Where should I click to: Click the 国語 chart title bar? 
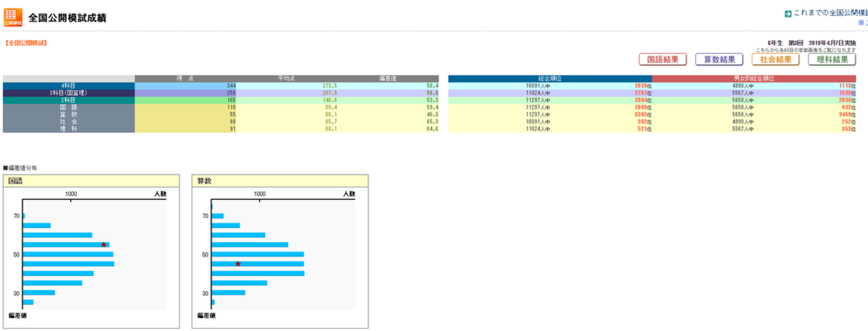[91, 181]
